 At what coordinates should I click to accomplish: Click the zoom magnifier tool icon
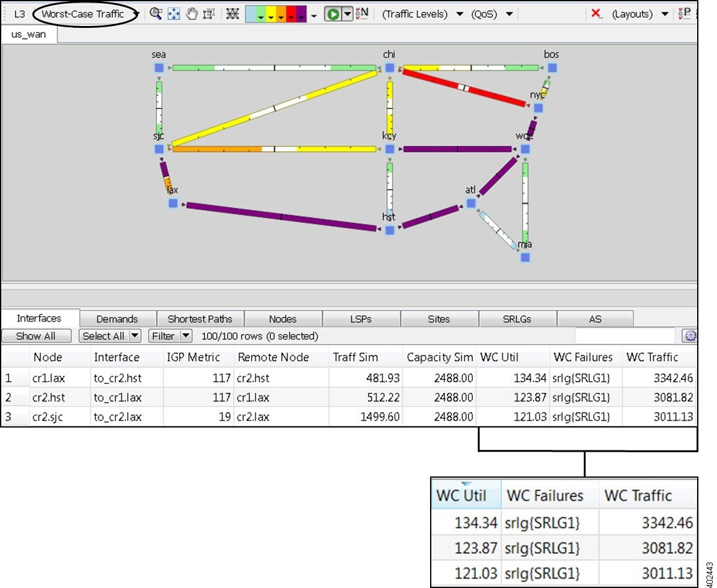[156, 14]
